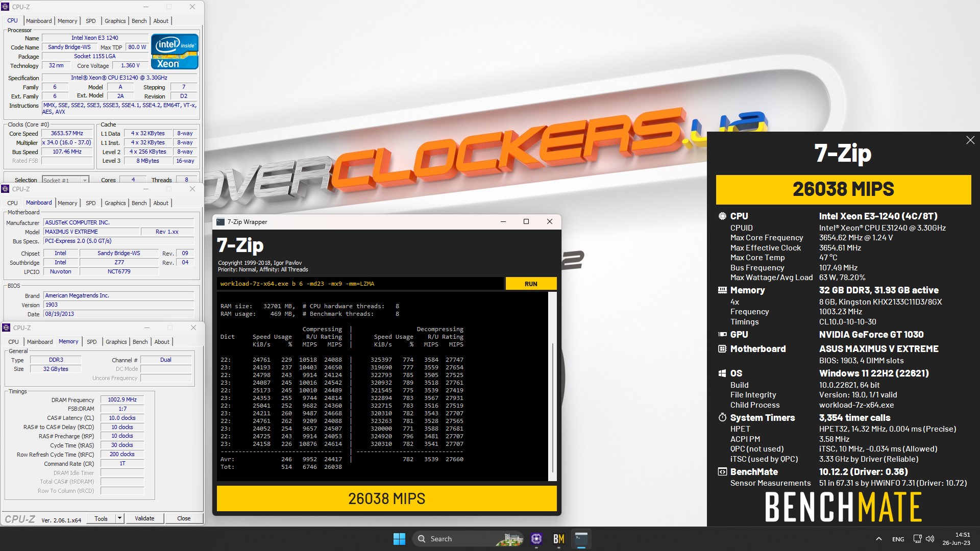Image resolution: width=980 pixels, height=551 pixels.
Task: Click the System Timers clock icon
Action: pos(722,417)
